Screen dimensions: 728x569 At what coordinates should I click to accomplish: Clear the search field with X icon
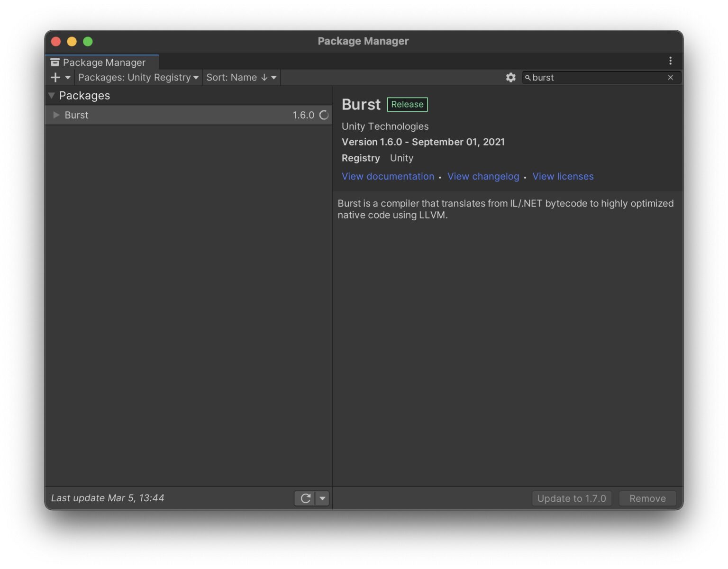point(670,77)
